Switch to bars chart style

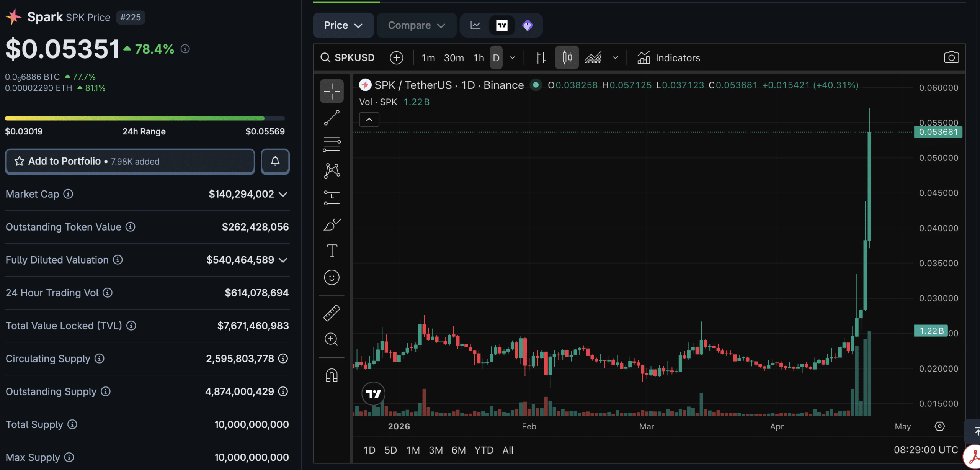541,58
